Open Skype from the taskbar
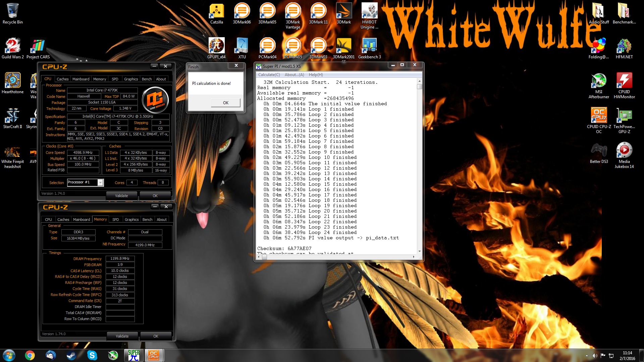 [x=92, y=355]
